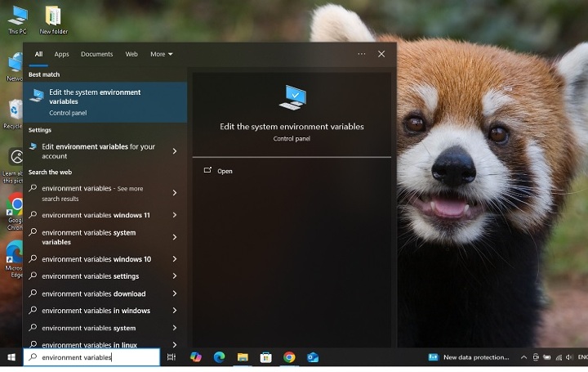Open File Explorer from the taskbar
The image size is (588, 372).
click(243, 357)
